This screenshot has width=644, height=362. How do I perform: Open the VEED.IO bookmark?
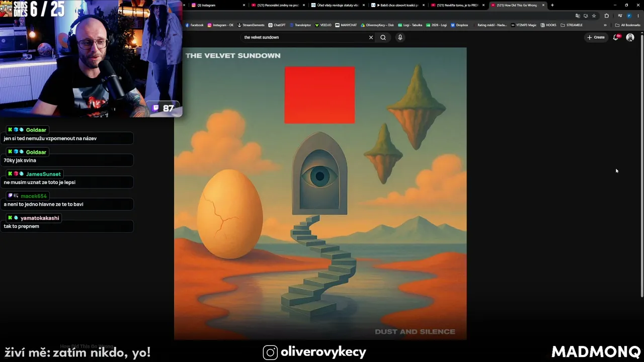coord(324,25)
